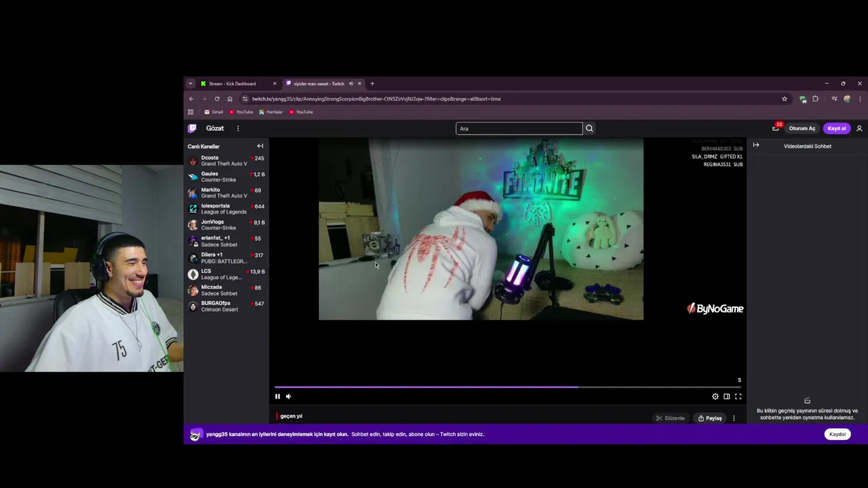
Task: Open the BURGAOfps Crimson Desert channel
Action: (x=226, y=306)
